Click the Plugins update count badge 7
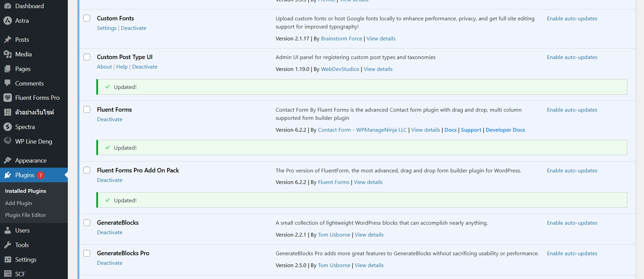 coord(40,175)
